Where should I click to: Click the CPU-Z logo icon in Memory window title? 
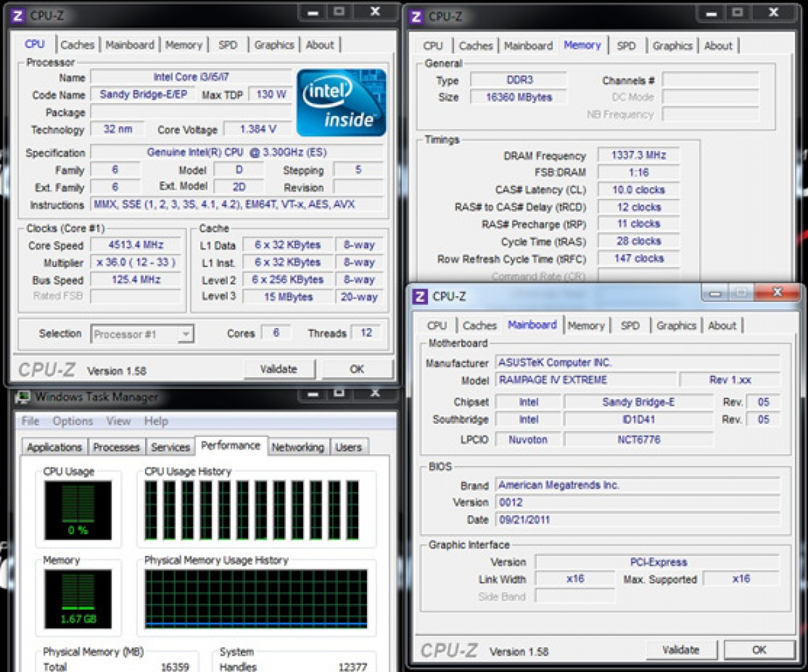pyautogui.click(x=416, y=16)
